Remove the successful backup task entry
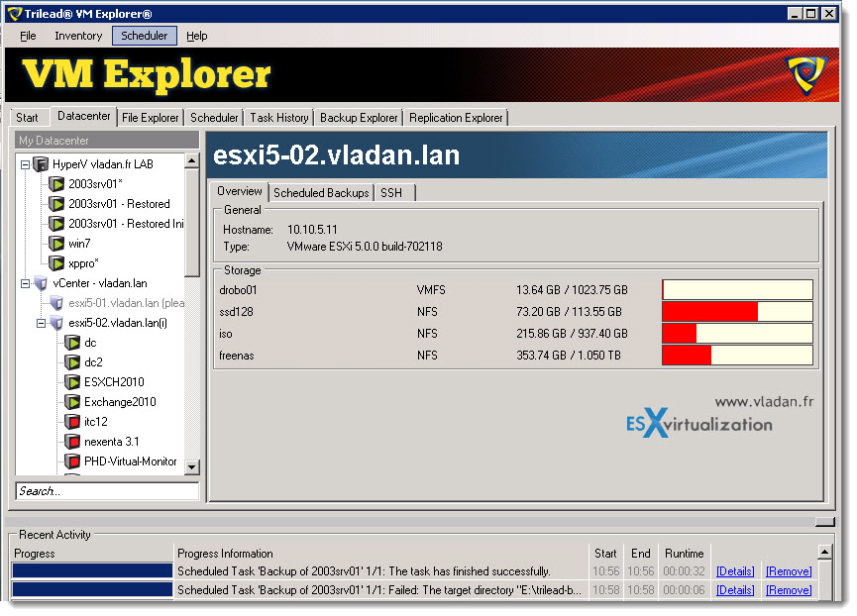The width and height of the screenshot is (857, 616). tap(789, 571)
